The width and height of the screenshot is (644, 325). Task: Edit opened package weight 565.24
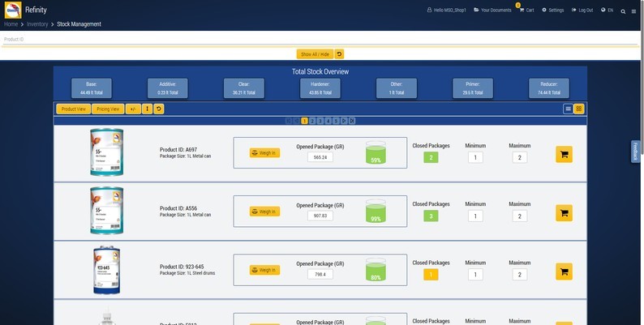tap(320, 157)
